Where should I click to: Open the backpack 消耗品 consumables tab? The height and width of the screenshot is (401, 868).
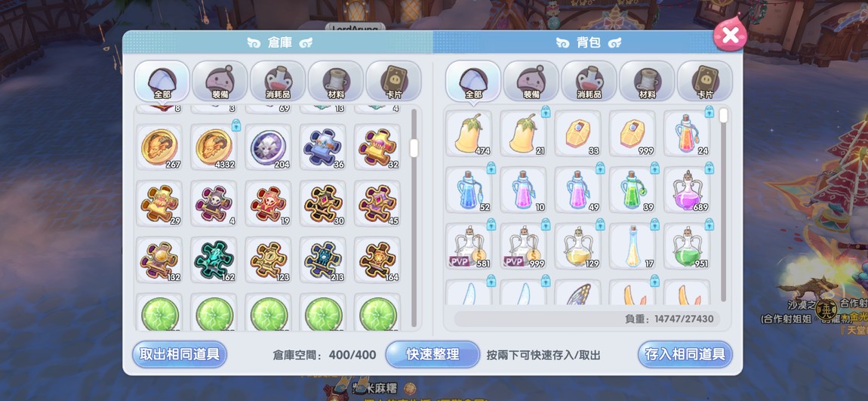(589, 81)
